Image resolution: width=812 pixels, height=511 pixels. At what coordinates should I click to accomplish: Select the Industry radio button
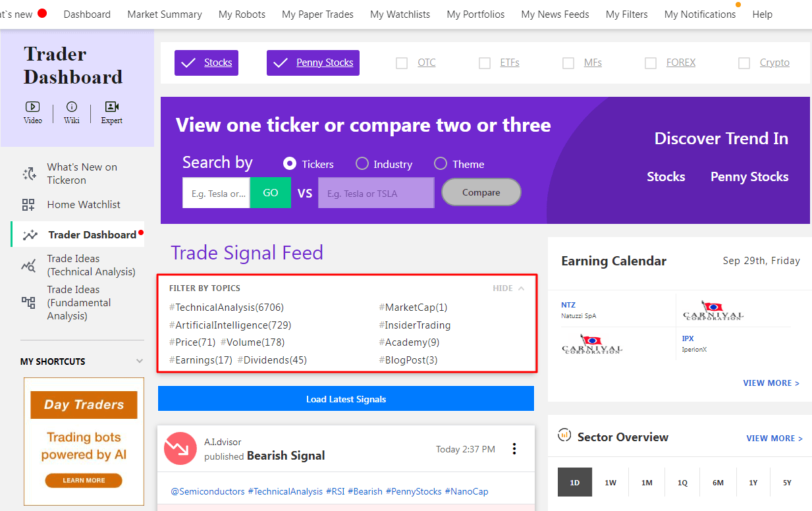[362, 163]
